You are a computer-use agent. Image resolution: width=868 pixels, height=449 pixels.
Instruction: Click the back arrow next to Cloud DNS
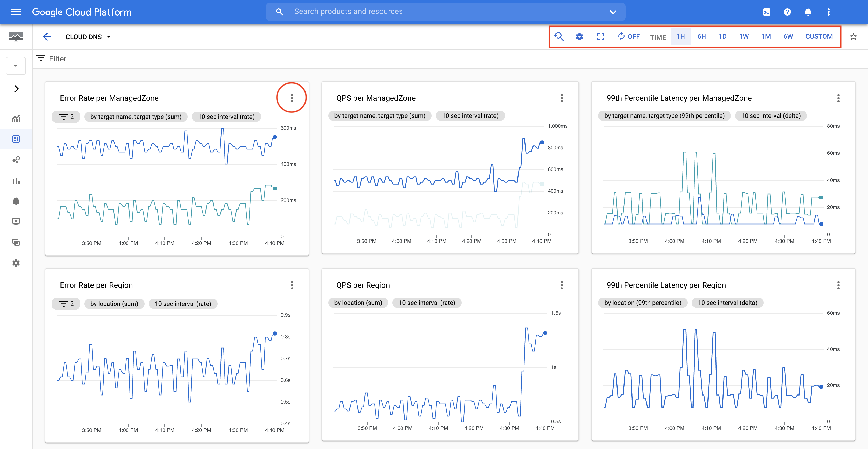(x=47, y=37)
